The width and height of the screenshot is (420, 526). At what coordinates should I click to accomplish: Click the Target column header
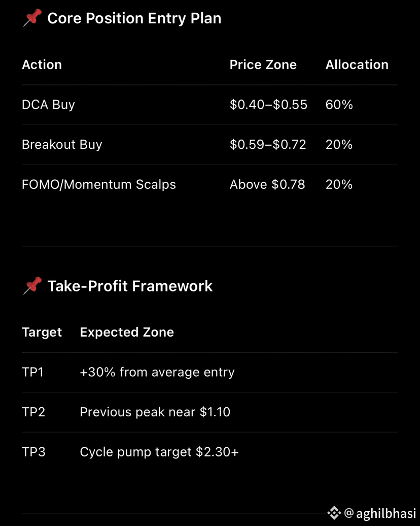tap(42, 333)
